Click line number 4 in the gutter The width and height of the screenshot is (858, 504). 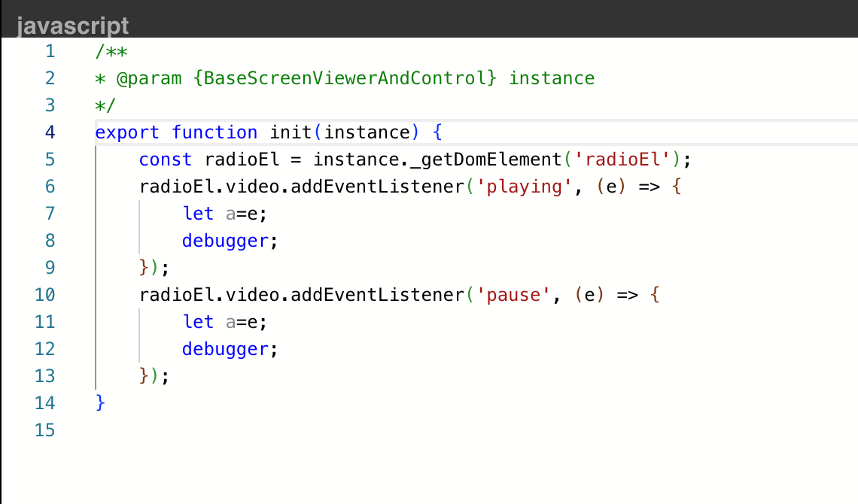[50, 132]
